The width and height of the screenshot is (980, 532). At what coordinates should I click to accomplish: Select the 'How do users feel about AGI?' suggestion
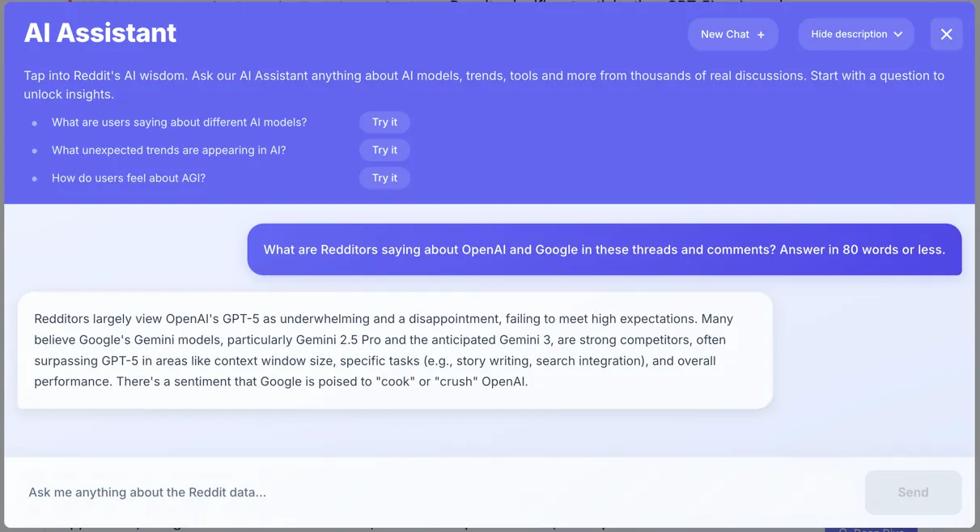coord(129,177)
